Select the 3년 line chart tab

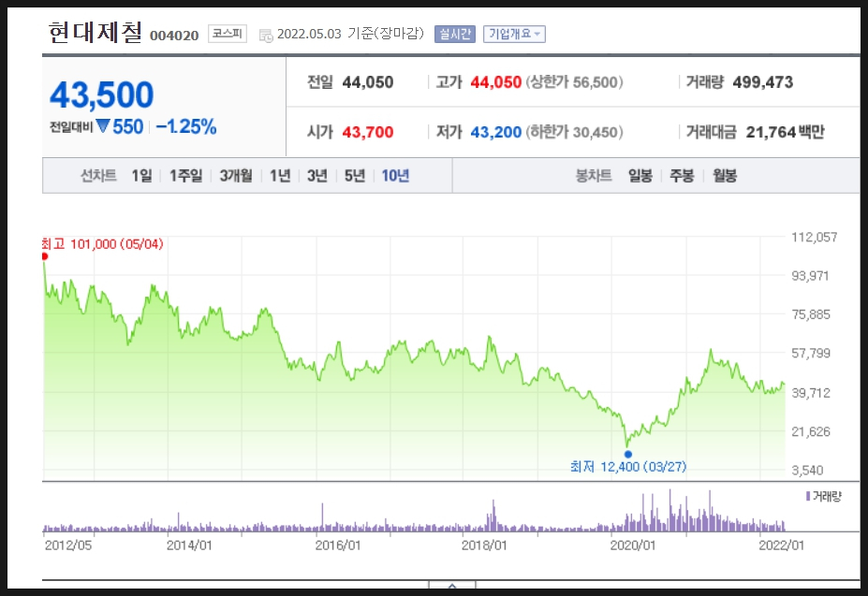point(317,176)
